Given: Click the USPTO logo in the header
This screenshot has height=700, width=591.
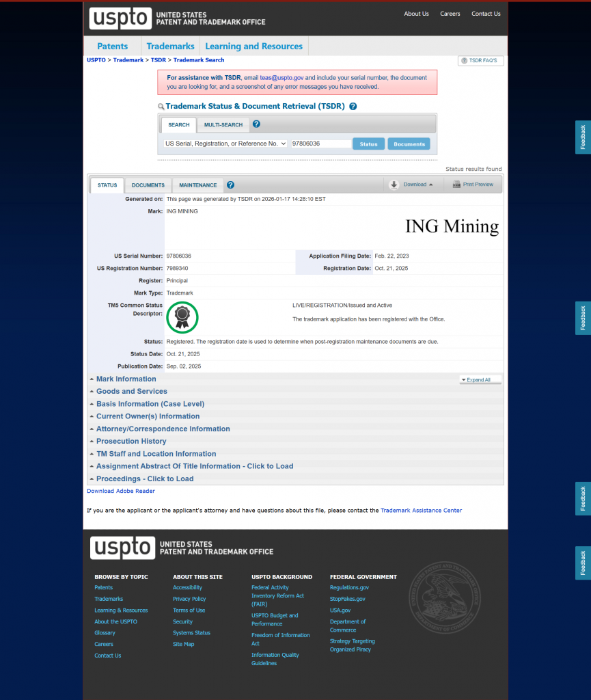Looking at the screenshot, I should (120, 18).
